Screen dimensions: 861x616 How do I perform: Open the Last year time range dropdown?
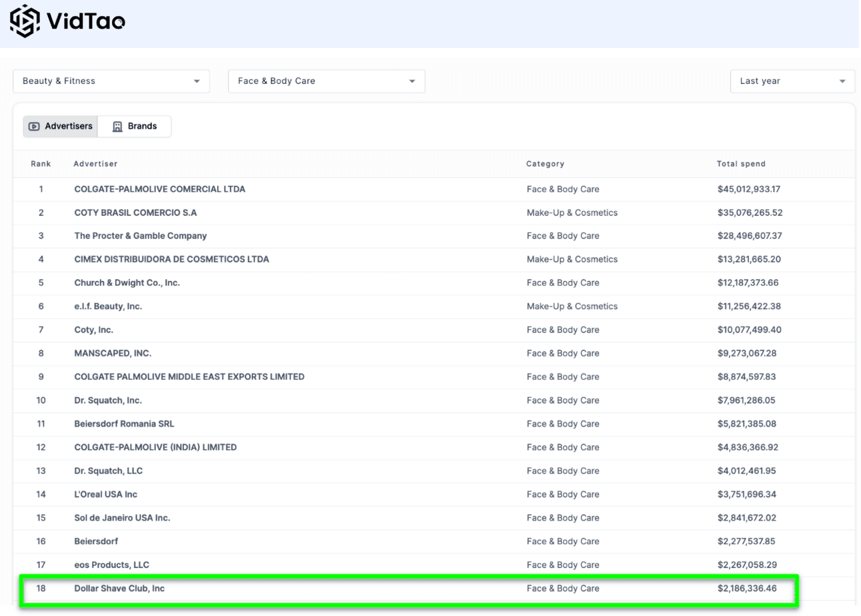click(792, 81)
